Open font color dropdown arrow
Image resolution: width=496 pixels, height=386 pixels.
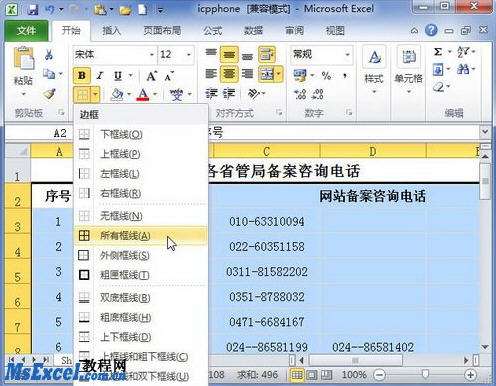[155, 95]
